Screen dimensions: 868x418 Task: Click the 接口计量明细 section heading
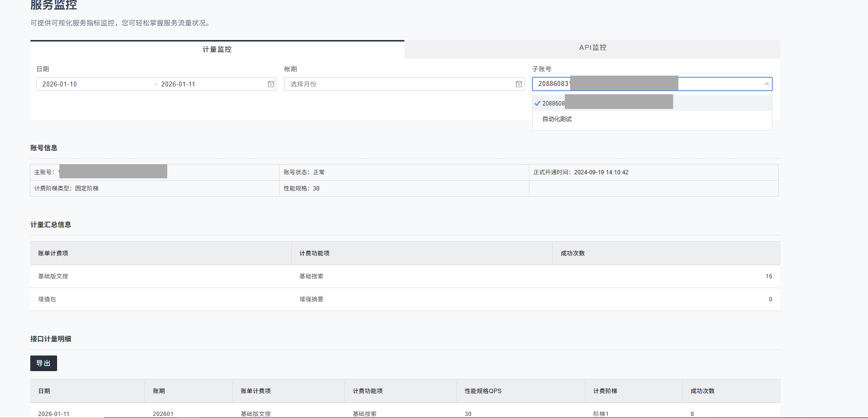click(51, 339)
